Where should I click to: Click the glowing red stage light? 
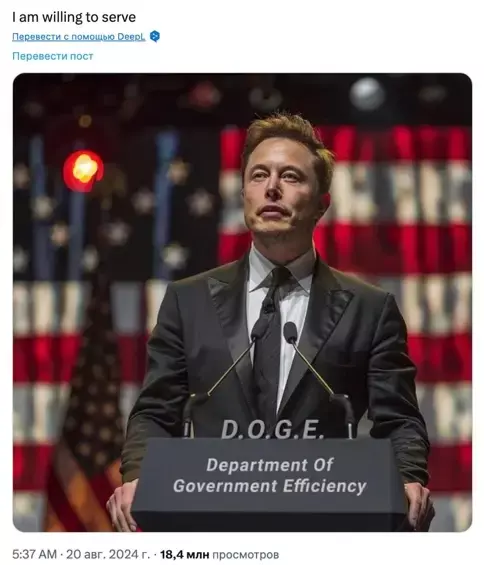tap(84, 170)
